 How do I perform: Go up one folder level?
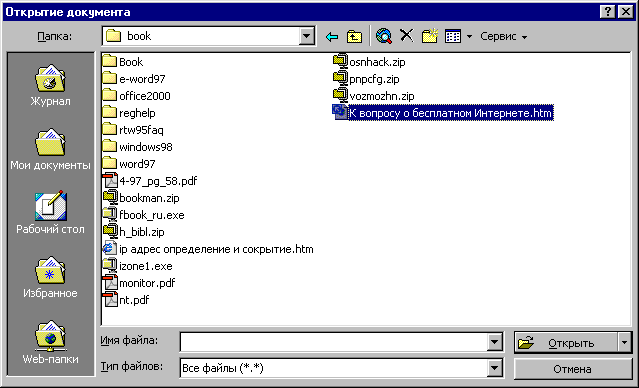354,37
